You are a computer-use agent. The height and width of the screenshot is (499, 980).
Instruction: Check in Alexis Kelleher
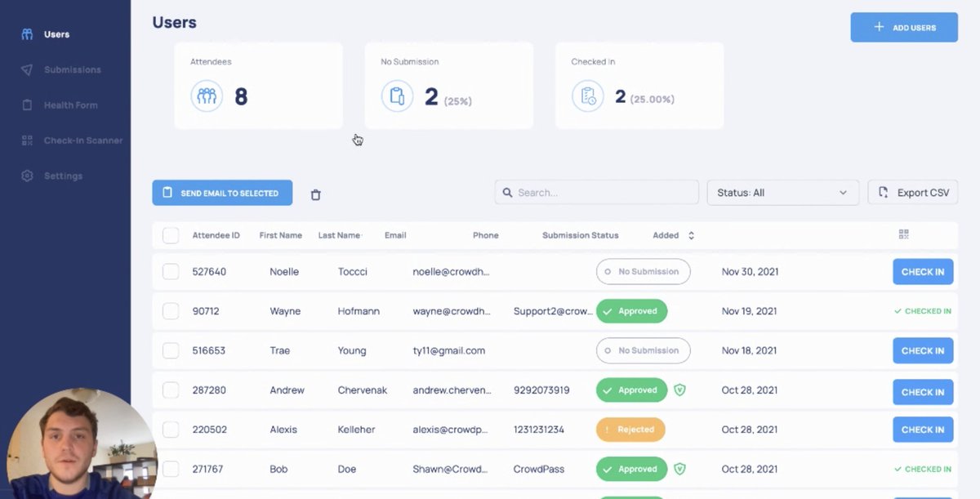point(923,430)
